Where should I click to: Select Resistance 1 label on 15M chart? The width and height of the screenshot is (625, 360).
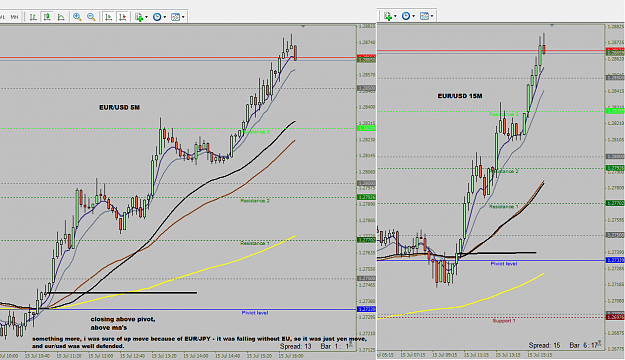[504, 207]
